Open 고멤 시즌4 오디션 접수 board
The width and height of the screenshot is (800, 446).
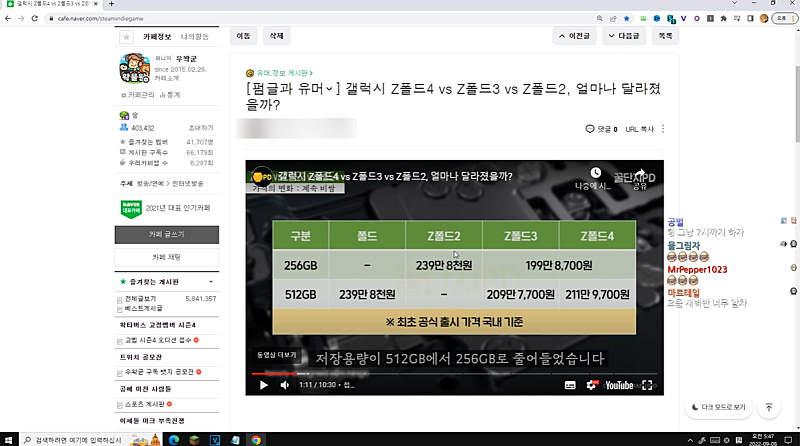coord(158,340)
